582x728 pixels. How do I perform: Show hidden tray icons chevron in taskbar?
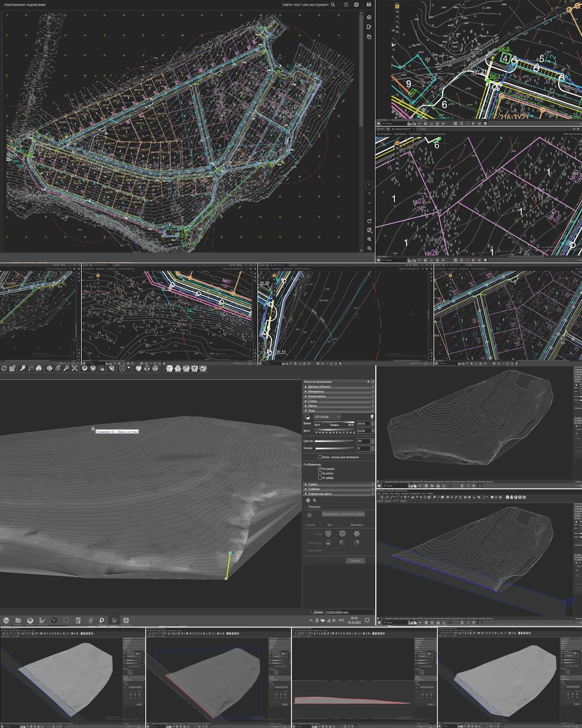tap(311, 621)
